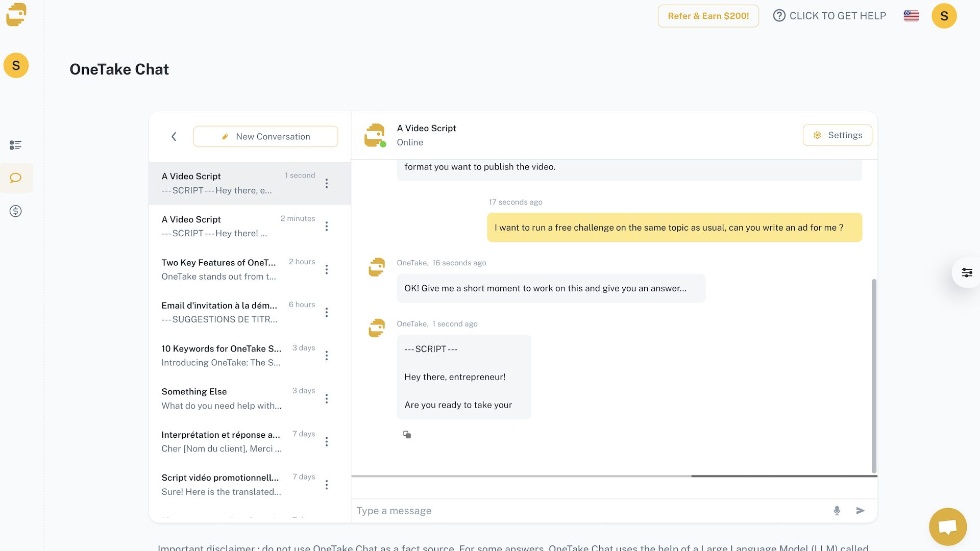The width and height of the screenshot is (980, 551).
Task: Expand options for 'Two Key Features of OneT...' chat
Action: coord(326,270)
